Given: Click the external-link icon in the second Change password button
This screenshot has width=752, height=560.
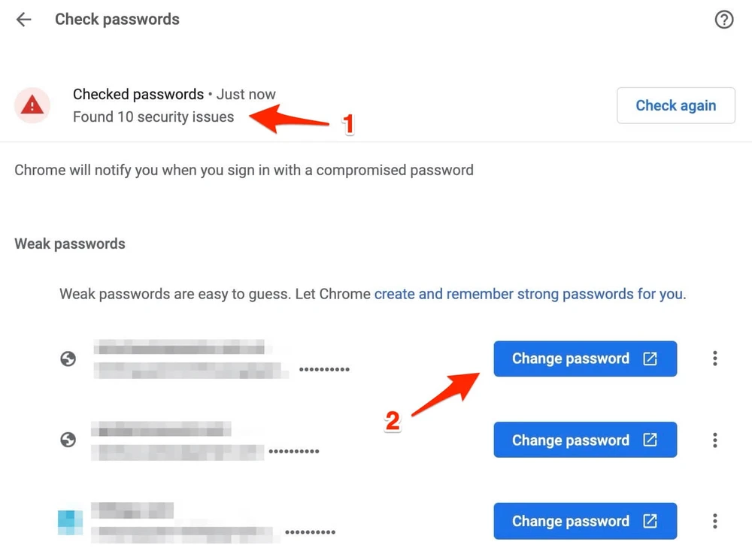Looking at the screenshot, I should (651, 440).
